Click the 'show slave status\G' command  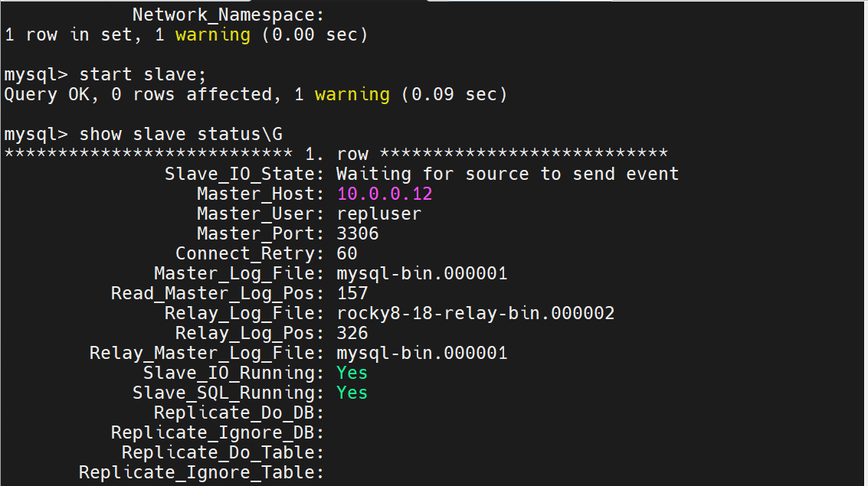point(181,135)
